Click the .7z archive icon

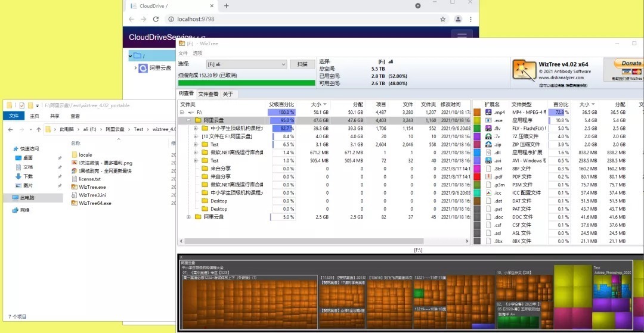(489, 136)
